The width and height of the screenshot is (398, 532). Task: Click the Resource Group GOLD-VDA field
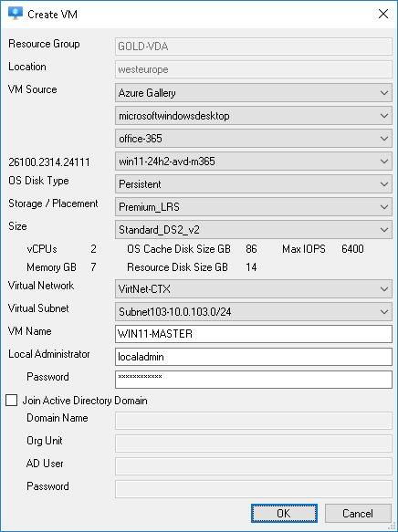[x=254, y=47]
